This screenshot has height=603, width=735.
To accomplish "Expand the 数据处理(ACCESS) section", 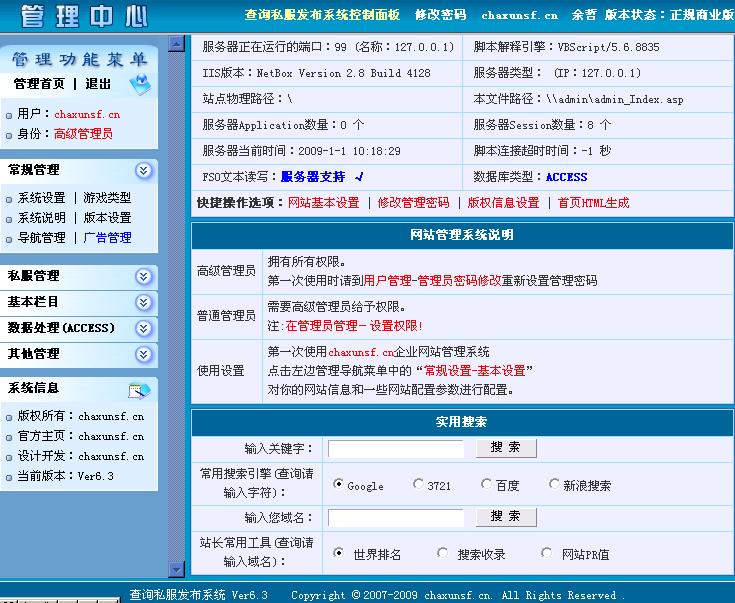I will coord(144,328).
